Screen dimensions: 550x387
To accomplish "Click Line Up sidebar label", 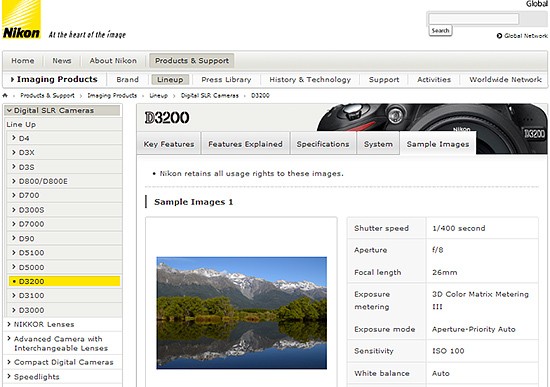I will point(21,125).
